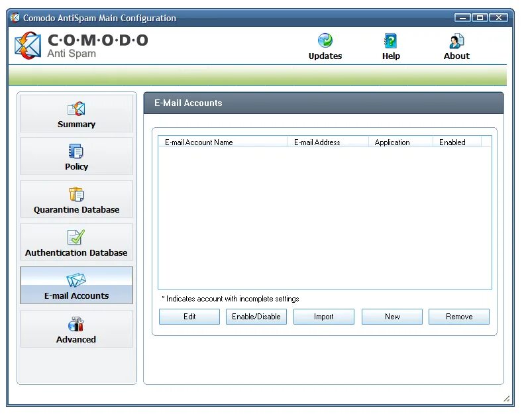The height and width of the screenshot is (420, 526).
Task: Select the Authentication Database label
Action: pos(76,252)
